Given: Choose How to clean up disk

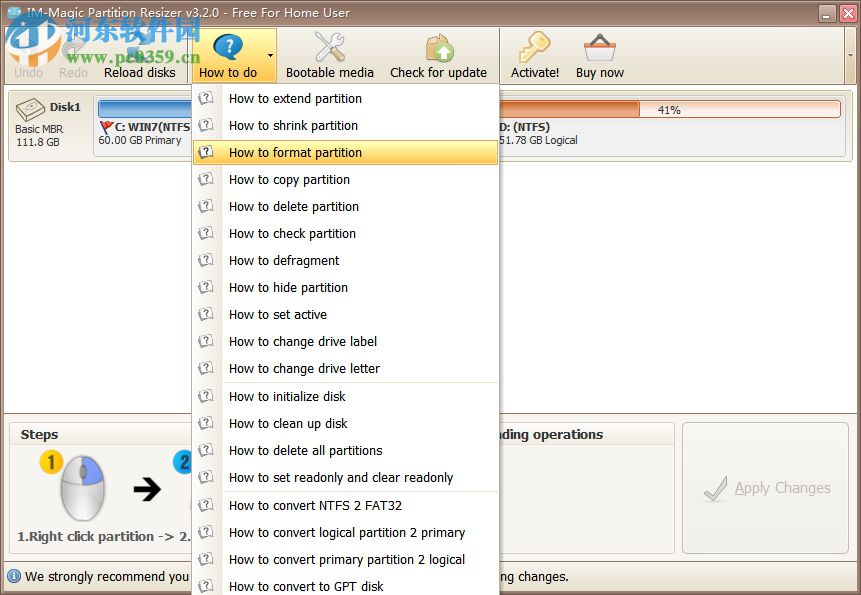Looking at the screenshot, I should [345, 423].
